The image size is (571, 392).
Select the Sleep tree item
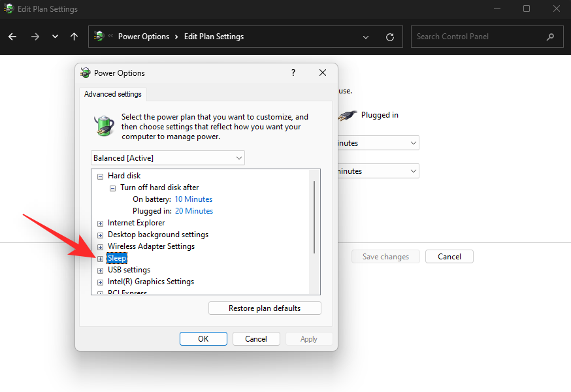click(117, 258)
